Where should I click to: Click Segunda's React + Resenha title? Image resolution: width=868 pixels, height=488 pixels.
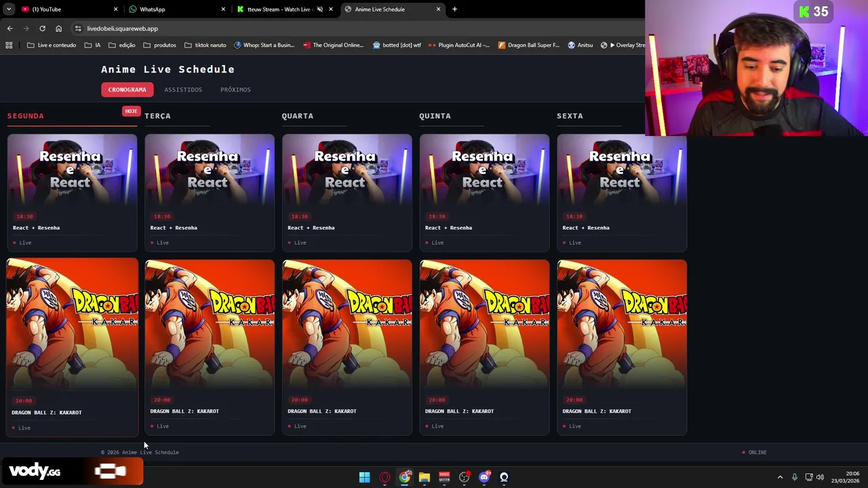(x=36, y=228)
